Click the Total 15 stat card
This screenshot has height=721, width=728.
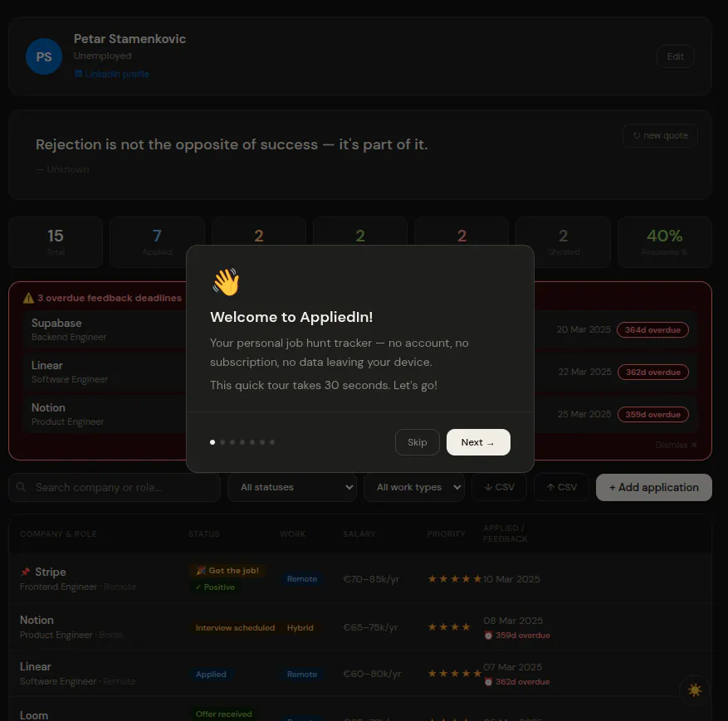pos(56,242)
